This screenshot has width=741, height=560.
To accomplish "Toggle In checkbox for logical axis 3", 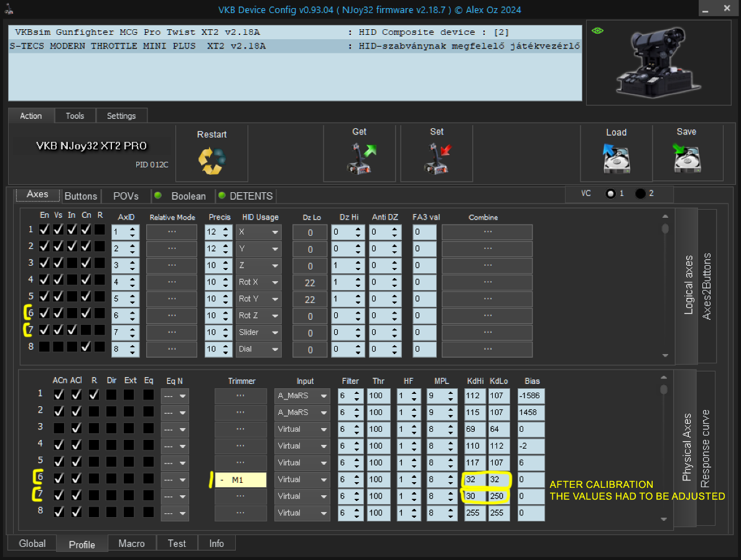I will (72, 263).
